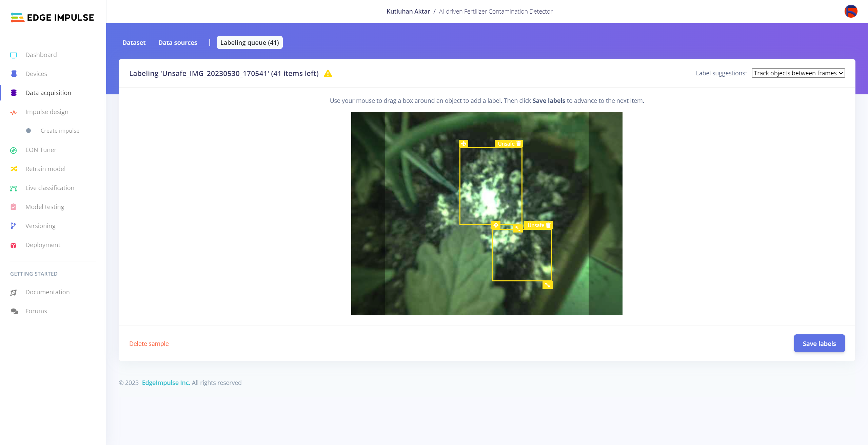Screen dimensions: 868x445
Task: Click the resize handle of the lower bounding box
Action: coord(547,285)
